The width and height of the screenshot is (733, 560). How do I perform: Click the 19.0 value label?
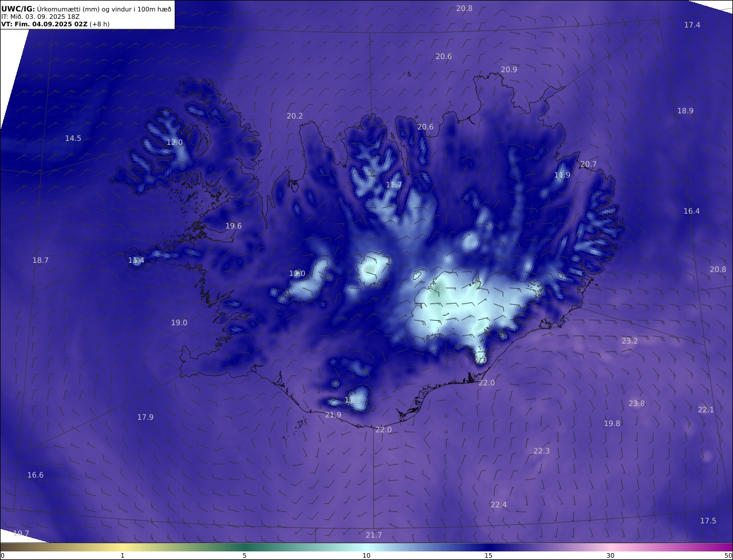click(x=179, y=323)
